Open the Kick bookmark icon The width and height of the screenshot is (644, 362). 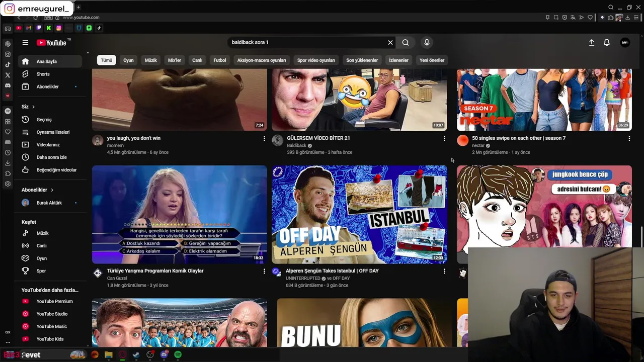tap(49, 28)
